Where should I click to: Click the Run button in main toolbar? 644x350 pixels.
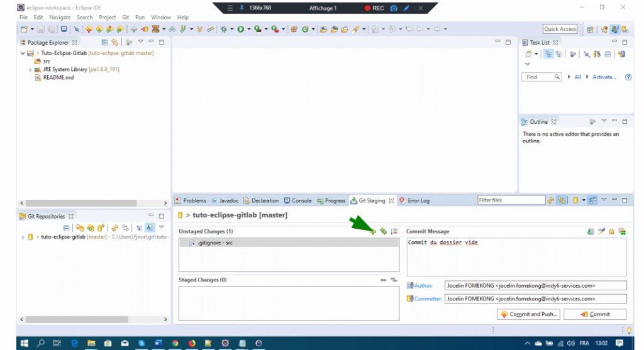coord(241,29)
